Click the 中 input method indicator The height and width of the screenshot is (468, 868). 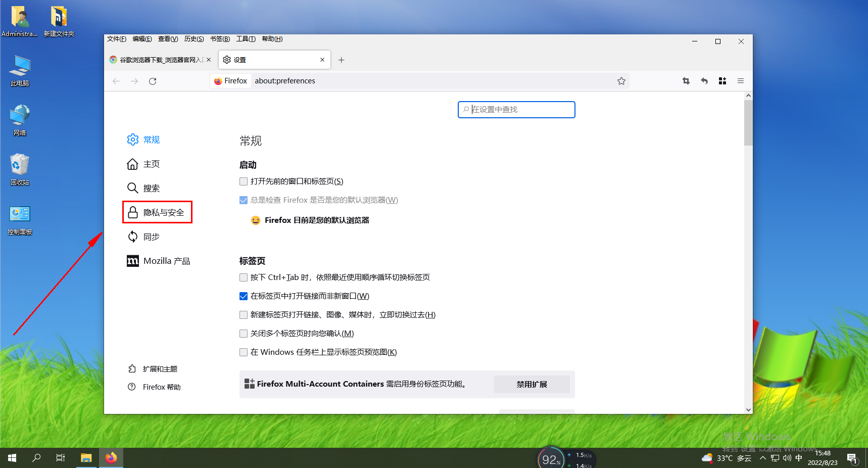(799, 458)
